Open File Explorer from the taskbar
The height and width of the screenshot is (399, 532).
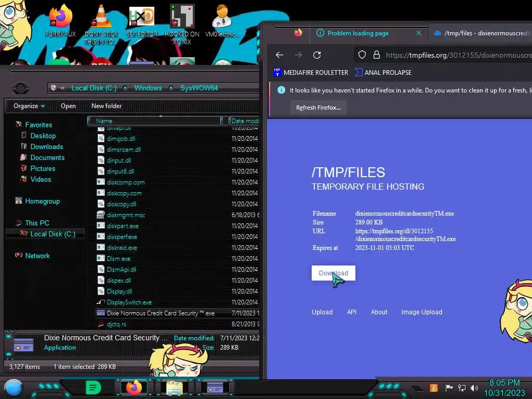[x=175, y=388]
